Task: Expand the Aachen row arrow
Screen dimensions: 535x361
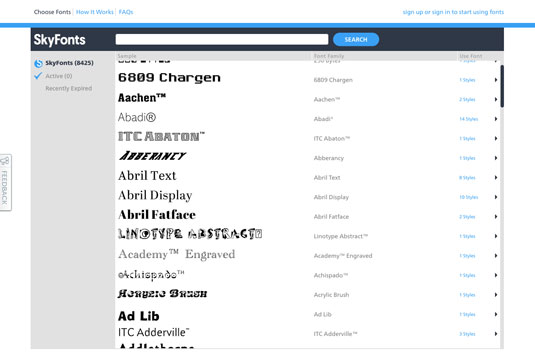Action: [x=496, y=99]
